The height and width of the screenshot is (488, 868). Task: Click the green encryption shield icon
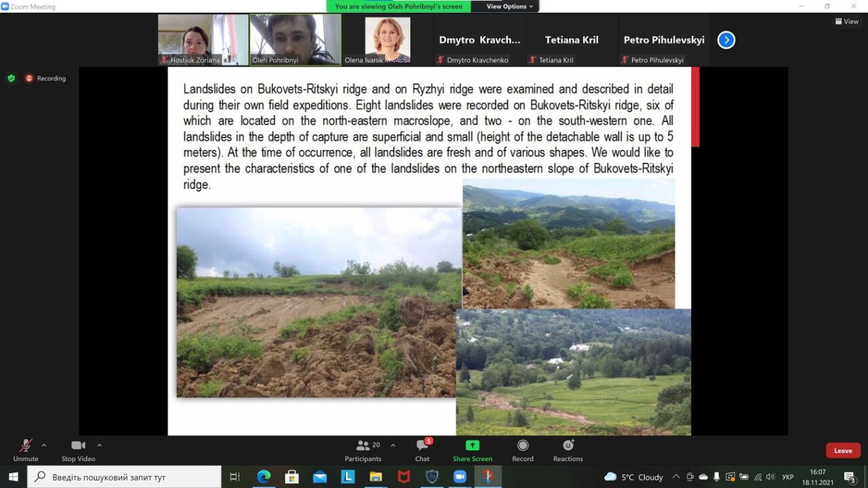(x=11, y=78)
